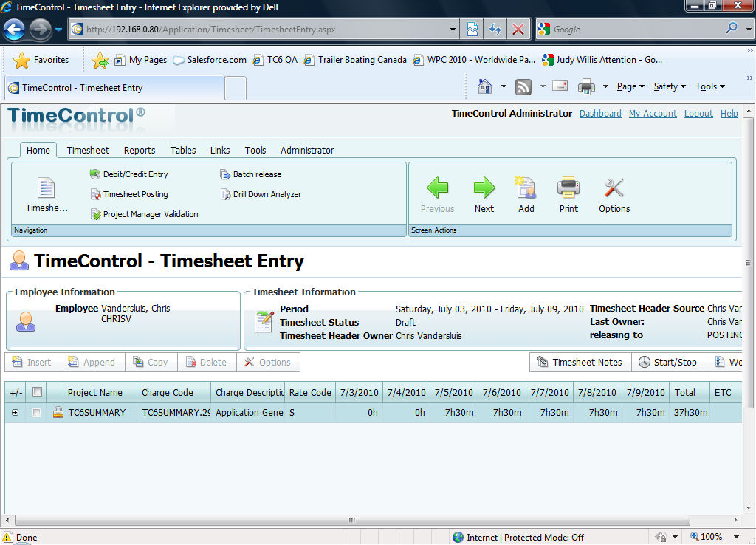Click the browser Back arrow
The height and width of the screenshot is (545, 756).
14,30
